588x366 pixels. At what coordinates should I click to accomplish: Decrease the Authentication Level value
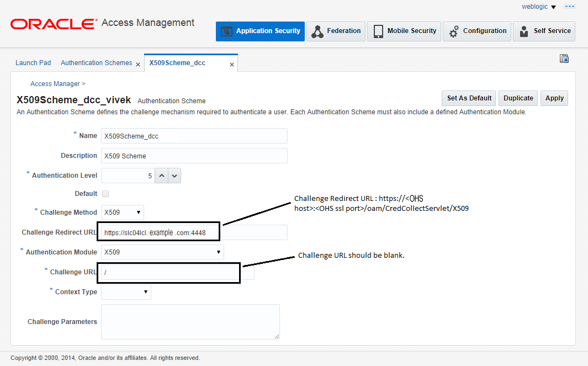pos(174,176)
